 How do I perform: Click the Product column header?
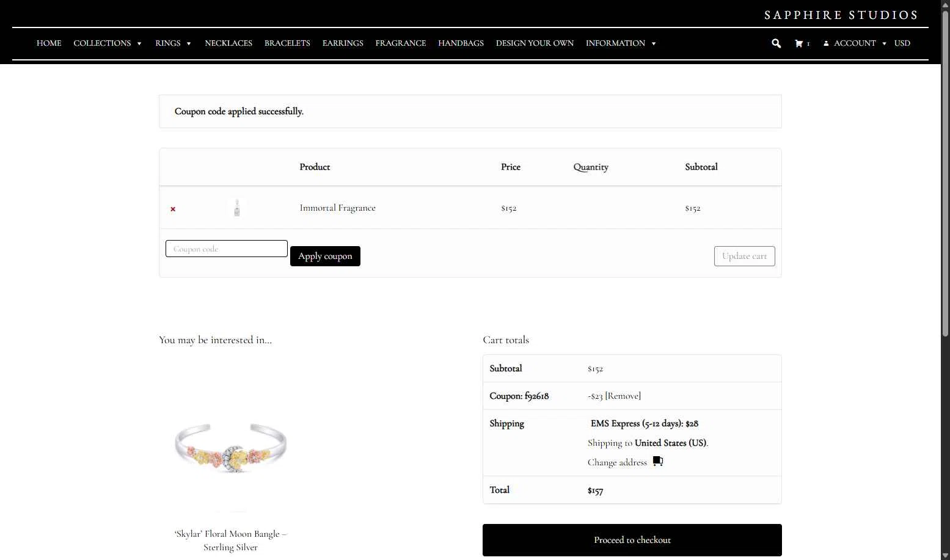point(315,167)
